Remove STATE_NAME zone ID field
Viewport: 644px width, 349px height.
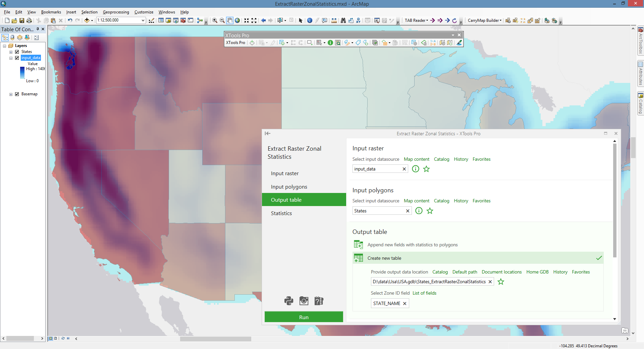pyautogui.click(x=405, y=303)
